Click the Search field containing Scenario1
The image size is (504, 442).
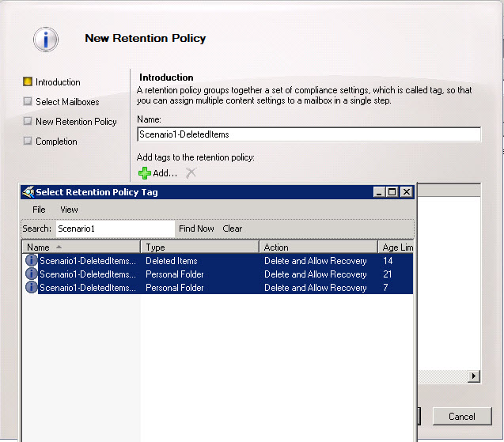116,229
